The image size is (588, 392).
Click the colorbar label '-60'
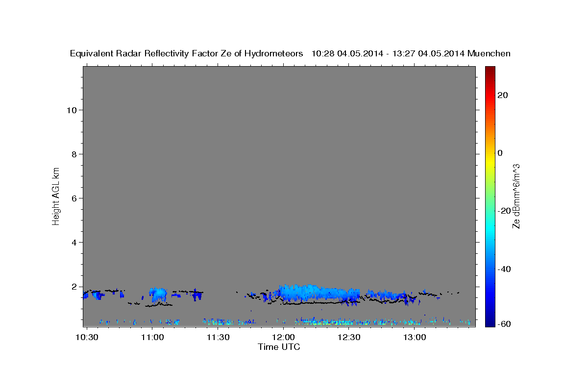point(505,323)
